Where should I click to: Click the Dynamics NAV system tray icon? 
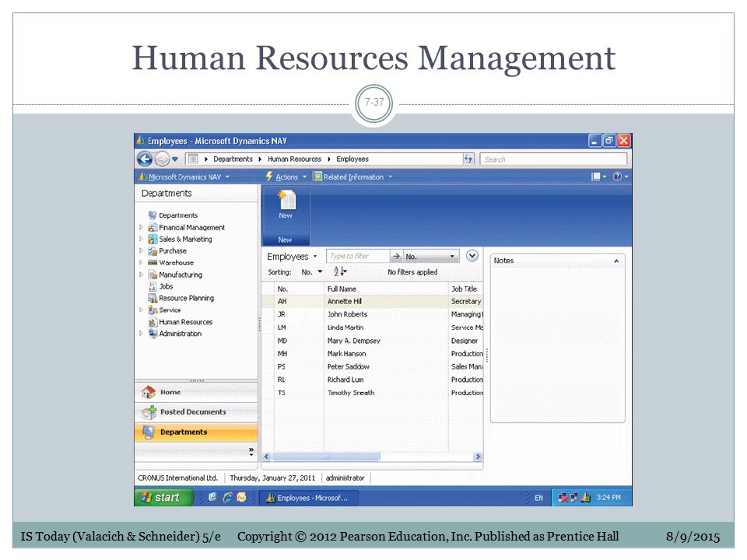(x=585, y=497)
